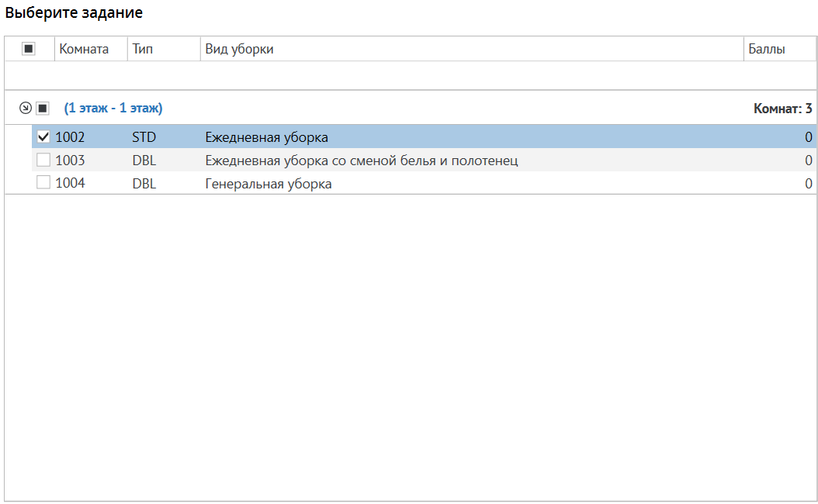Toggle the select-all checkbox in header

[x=29, y=49]
